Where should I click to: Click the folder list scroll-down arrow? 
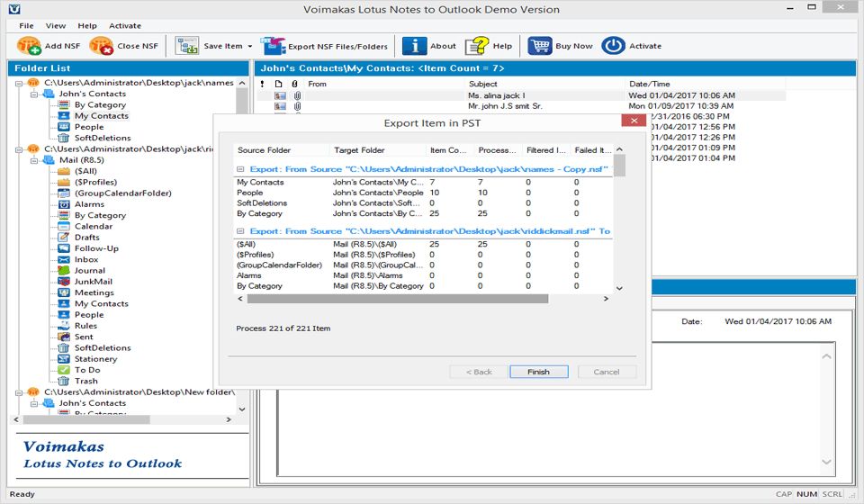coord(242,409)
